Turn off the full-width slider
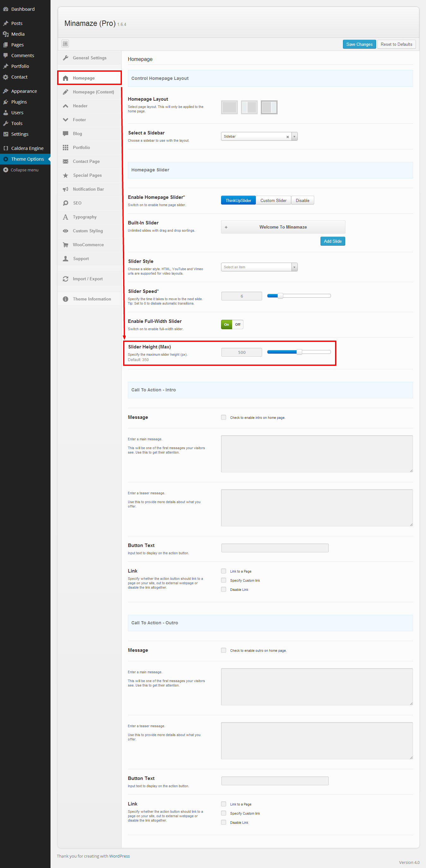426x868 pixels. pos(237,324)
